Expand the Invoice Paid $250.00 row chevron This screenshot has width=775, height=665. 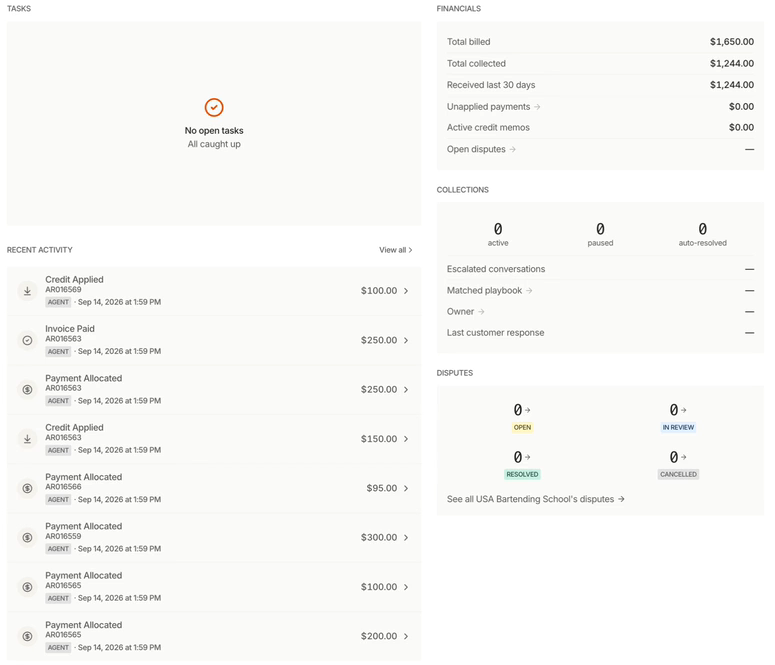[x=406, y=340]
